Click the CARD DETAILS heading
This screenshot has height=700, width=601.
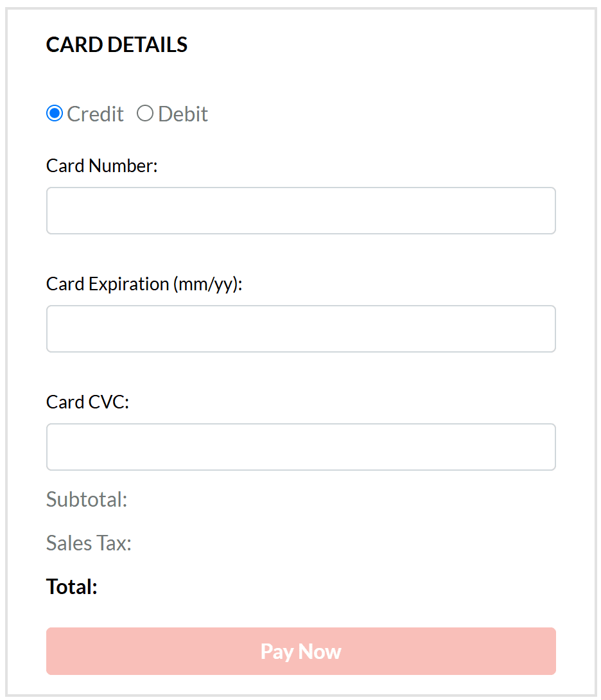117,45
